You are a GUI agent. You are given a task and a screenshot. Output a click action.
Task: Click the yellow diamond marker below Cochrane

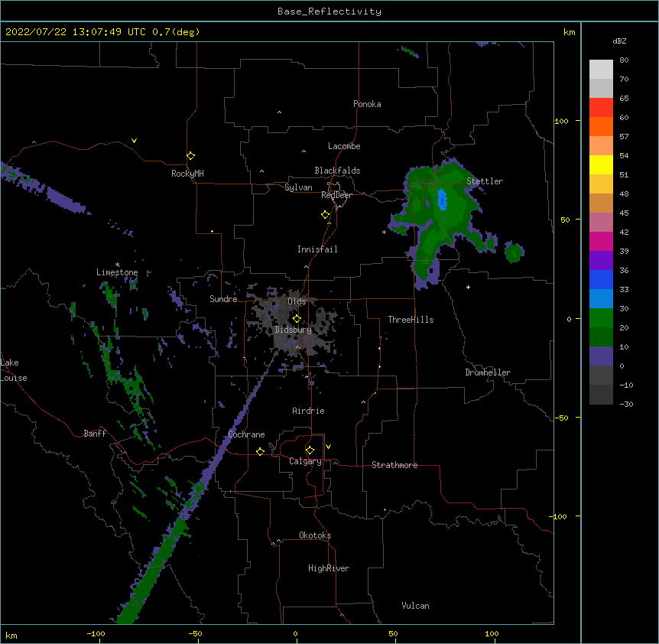click(x=260, y=451)
